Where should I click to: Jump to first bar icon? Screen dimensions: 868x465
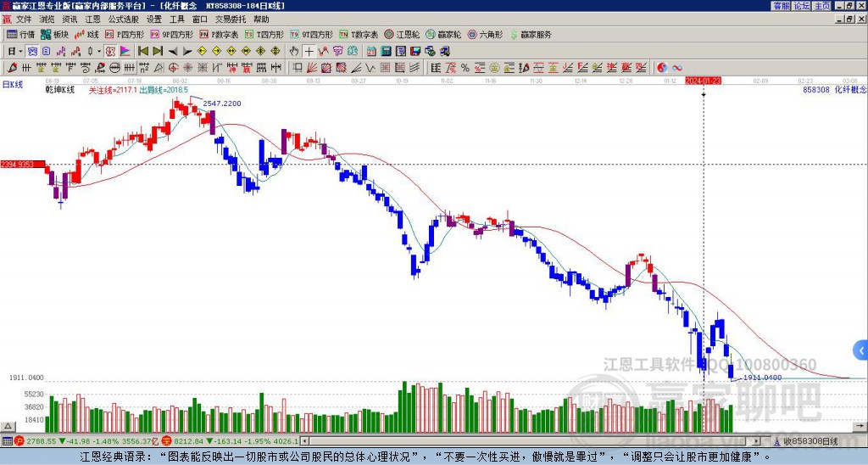coord(142,51)
